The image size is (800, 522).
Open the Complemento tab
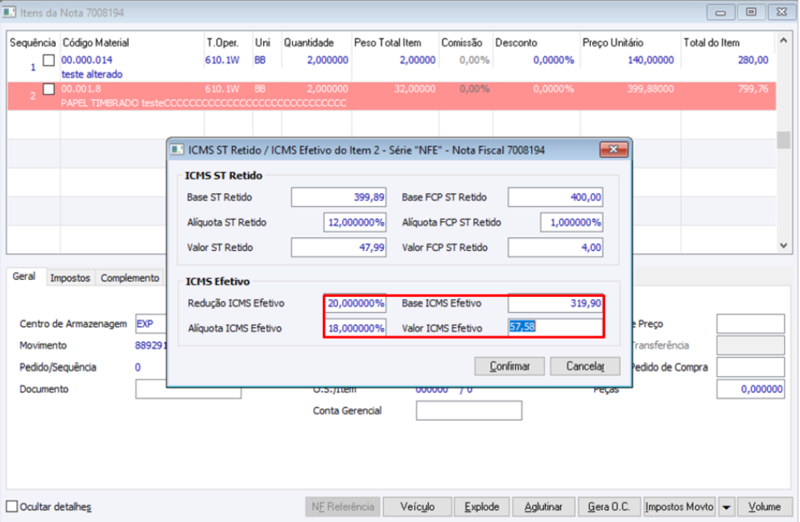(130, 278)
